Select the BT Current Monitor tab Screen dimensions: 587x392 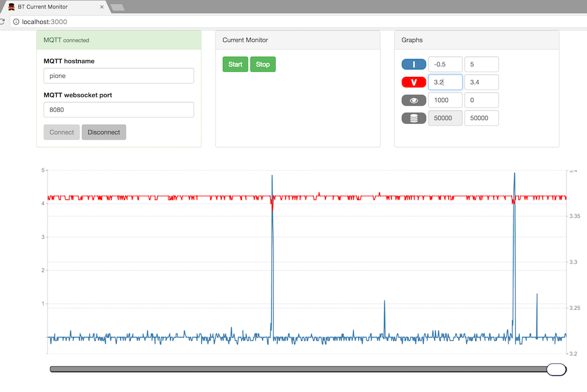click(56, 7)
